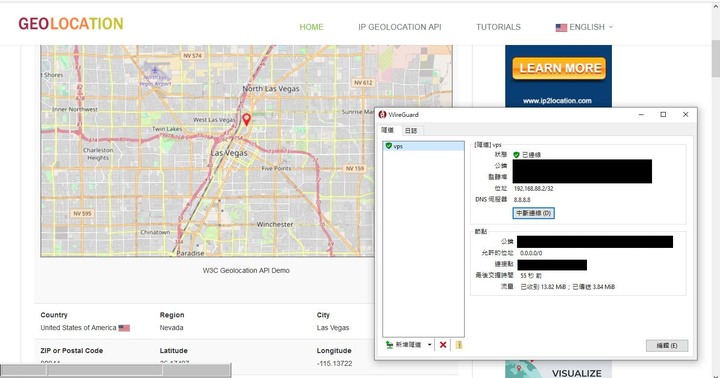
Task: Click the last handshake value 55 秒 前
Action: tap(531, 276)
